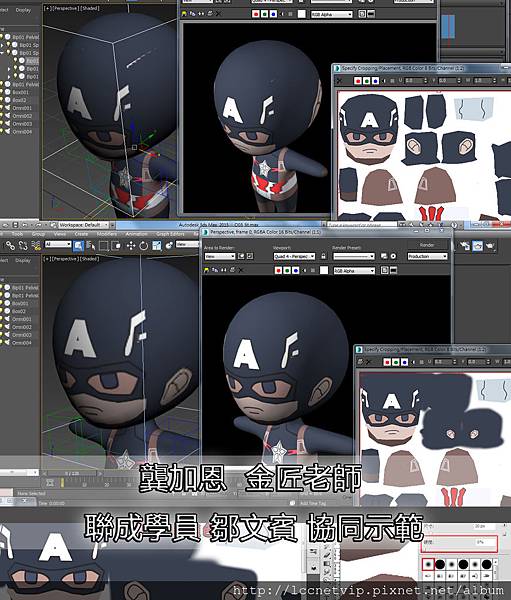Click the lock icon beside Viewport dropdown

tap(323, 256)
